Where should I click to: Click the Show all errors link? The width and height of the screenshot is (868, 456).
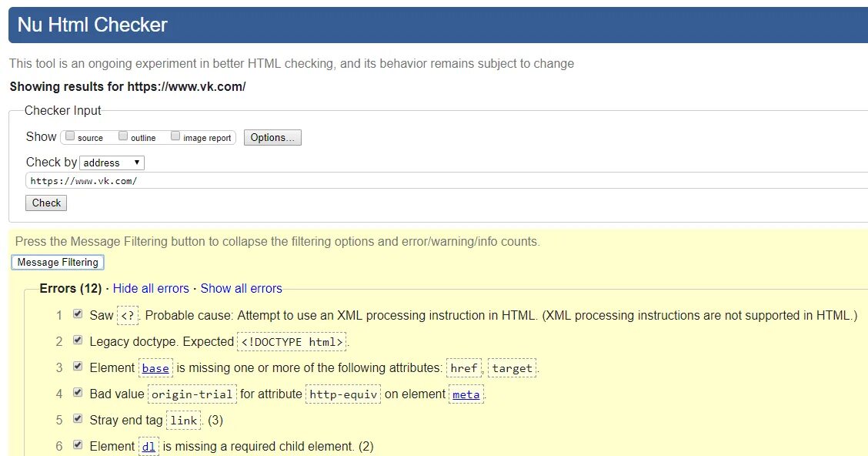241,289
